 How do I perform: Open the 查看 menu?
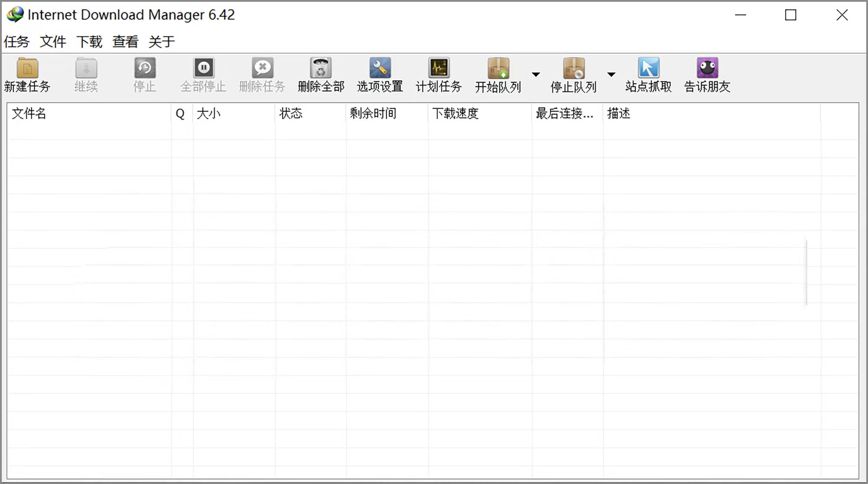coord(124,41)
